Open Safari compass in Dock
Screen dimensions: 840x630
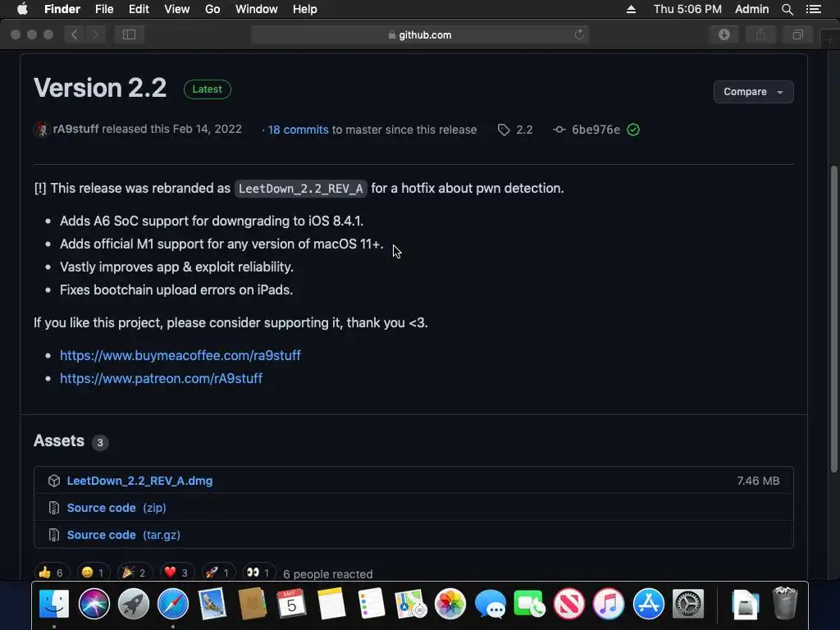pyautogui.click(x=173, y=604)
